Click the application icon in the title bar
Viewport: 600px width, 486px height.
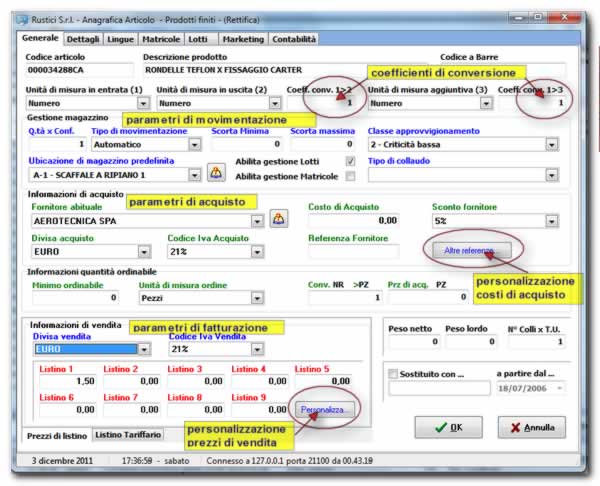point(17,15)
